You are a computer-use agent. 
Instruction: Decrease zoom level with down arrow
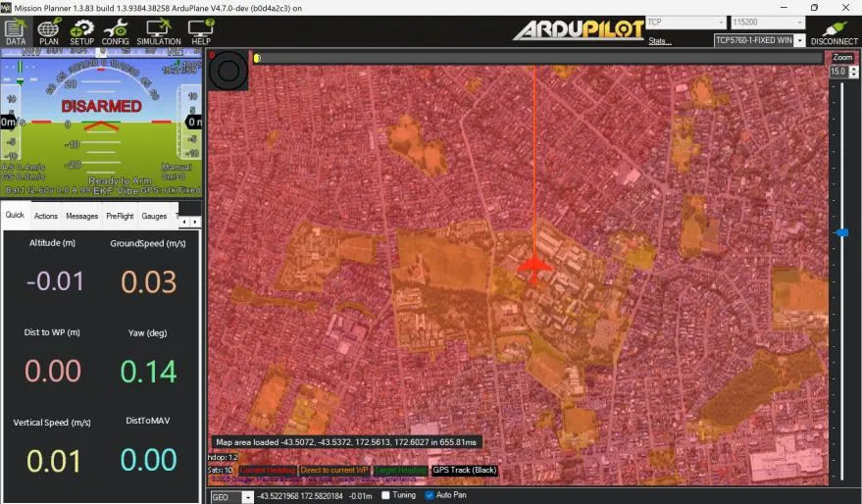853,75
